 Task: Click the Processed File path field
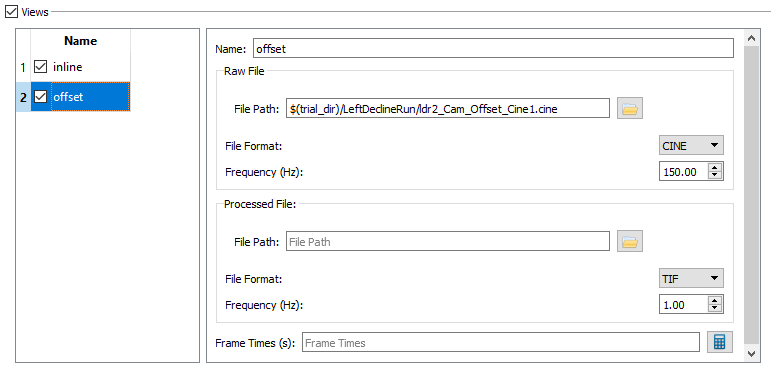click(448, 242)
